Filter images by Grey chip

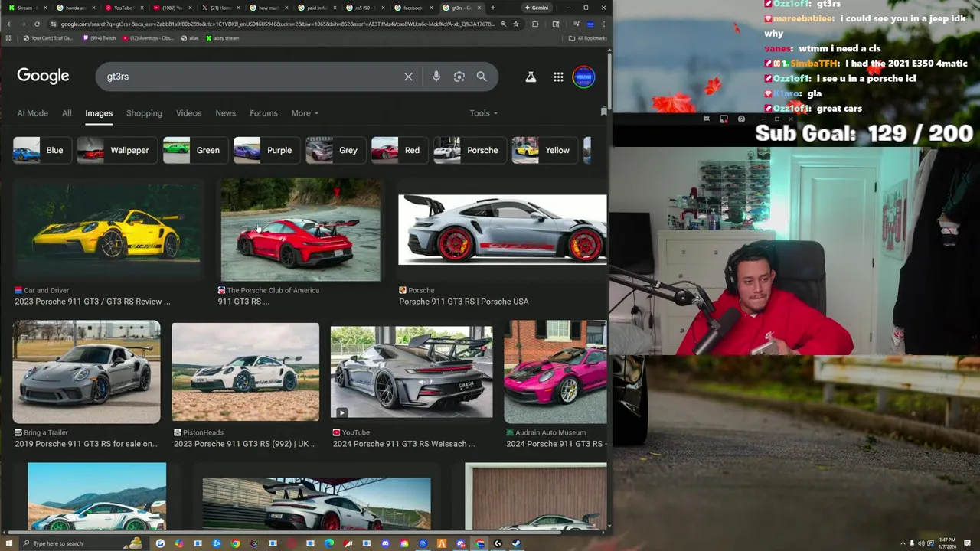pyautogui.click(x=336, y=150)
